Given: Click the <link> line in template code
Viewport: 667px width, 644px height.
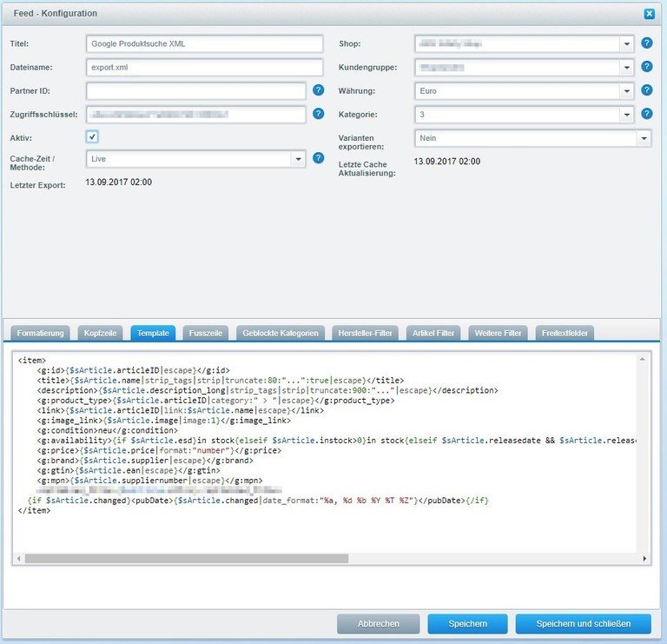Looking at the screenshot, I should (181, 410).
